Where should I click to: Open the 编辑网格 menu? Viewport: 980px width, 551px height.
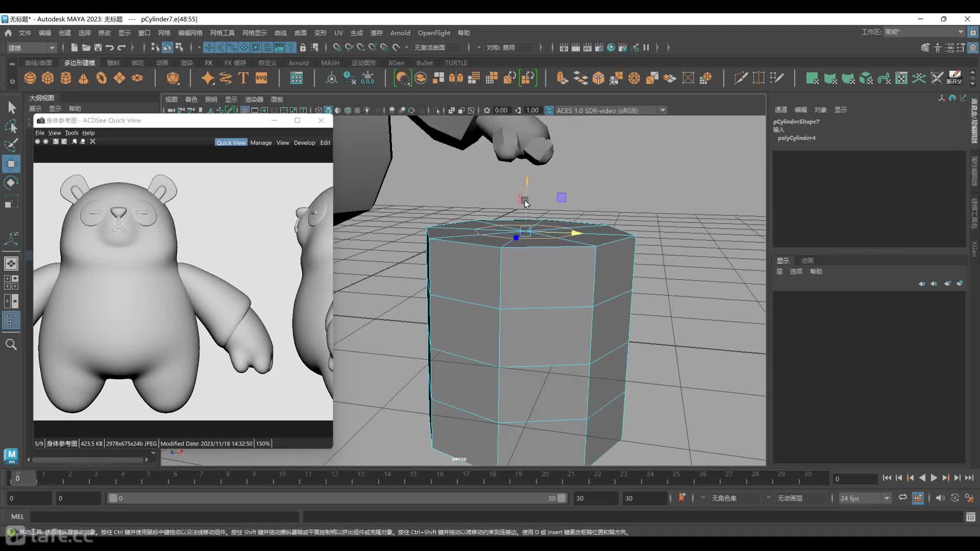tap(190, 33)
